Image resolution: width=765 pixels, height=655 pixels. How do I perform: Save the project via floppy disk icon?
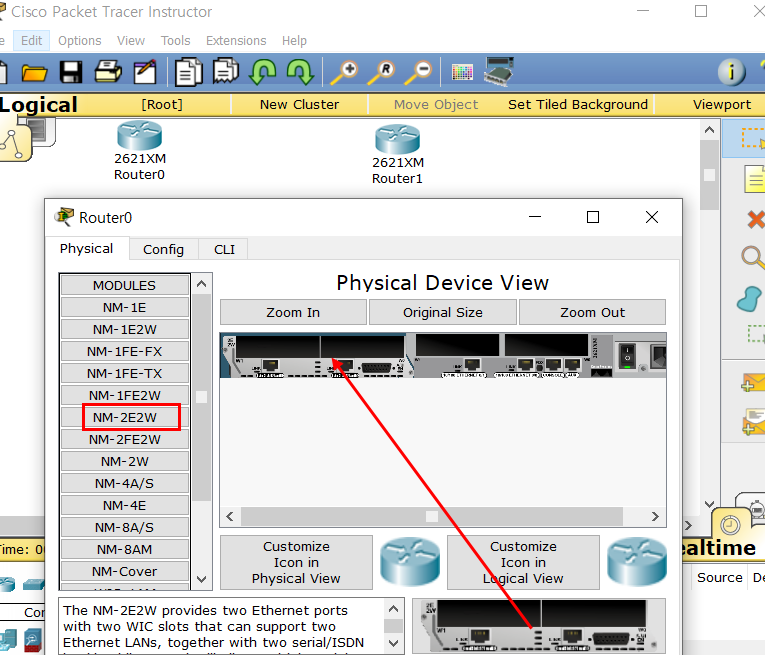tap(71, 72)
